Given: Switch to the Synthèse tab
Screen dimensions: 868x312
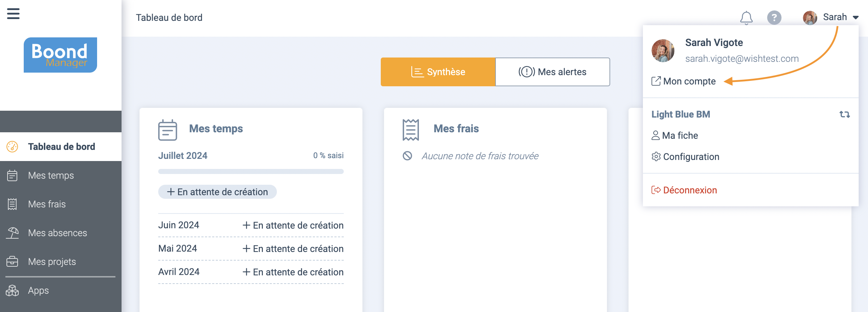Looking at the screenshot, I should coord(438,72).
